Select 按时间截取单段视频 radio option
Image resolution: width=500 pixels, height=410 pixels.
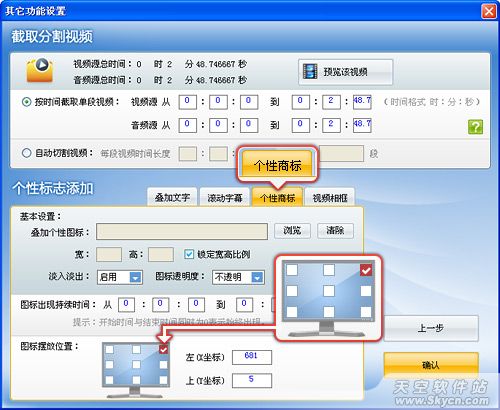tap(26, 102)
